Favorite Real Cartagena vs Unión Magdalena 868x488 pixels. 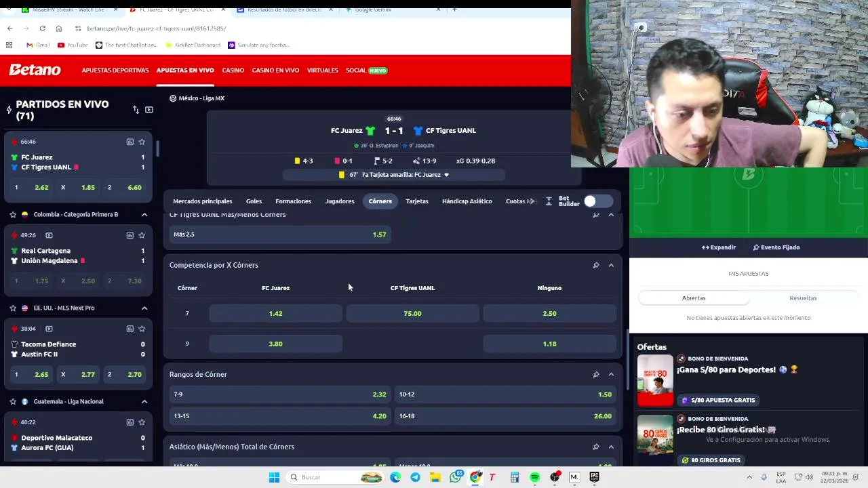[142, 235]
